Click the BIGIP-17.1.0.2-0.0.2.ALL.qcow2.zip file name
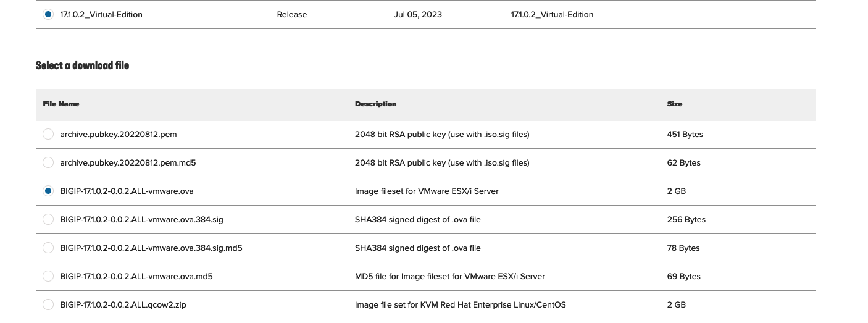This screenshot has width=868, height=323. tap(123, 304)
